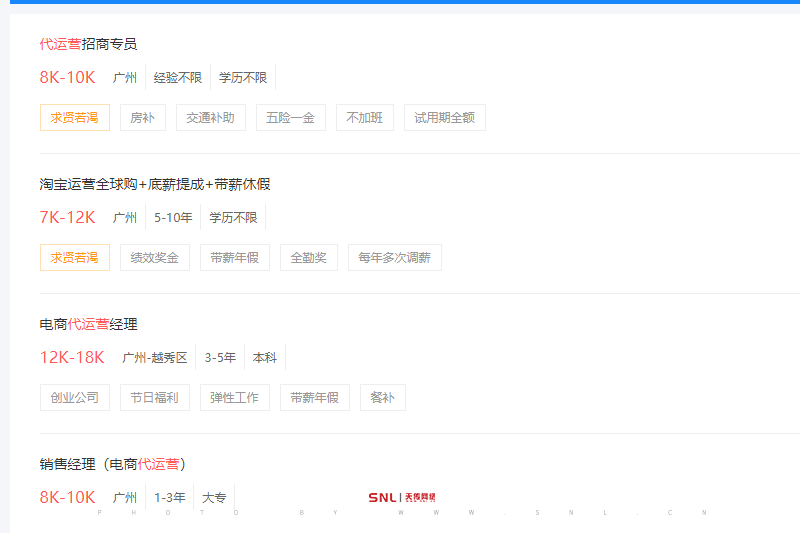The height and width of the screenshot is (533, 800).
Task: Open the 淘宝运营全球购+底薪提成+带薪休假 job listing
Action: pos(155,184)
